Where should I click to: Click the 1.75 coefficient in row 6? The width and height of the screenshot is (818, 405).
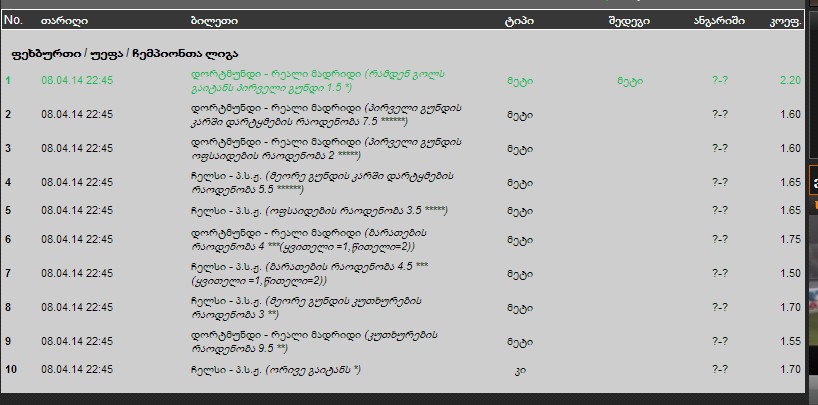point(790,239)
